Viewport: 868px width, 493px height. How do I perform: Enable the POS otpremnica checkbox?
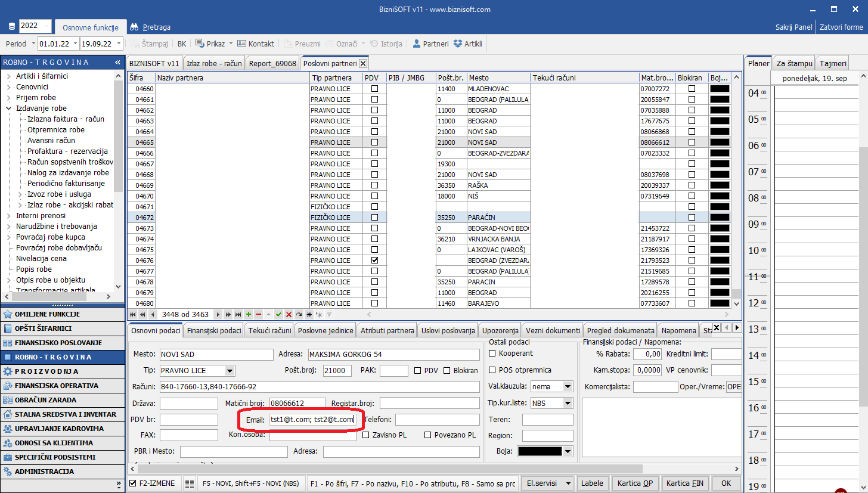pyautogui.click(x=492, y=370)
